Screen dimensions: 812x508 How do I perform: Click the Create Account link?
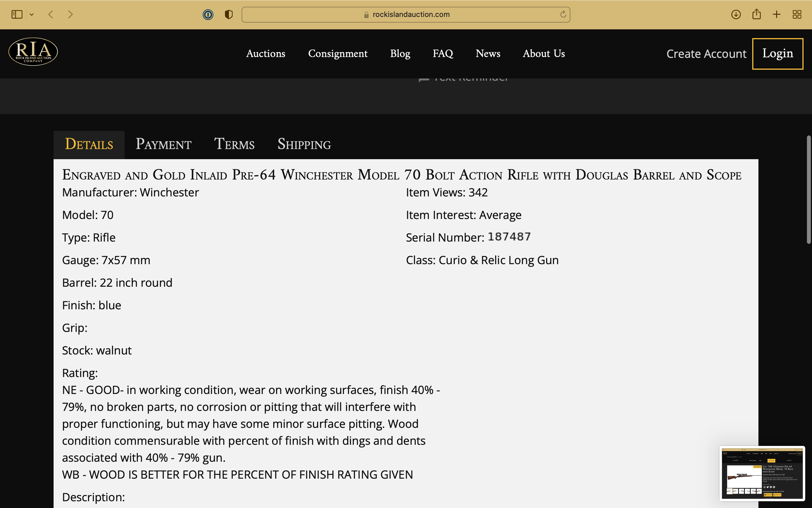(706, 54)
